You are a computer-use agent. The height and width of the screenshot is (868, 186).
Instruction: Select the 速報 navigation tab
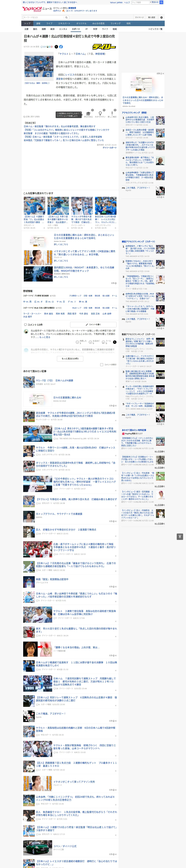(38, 24)
